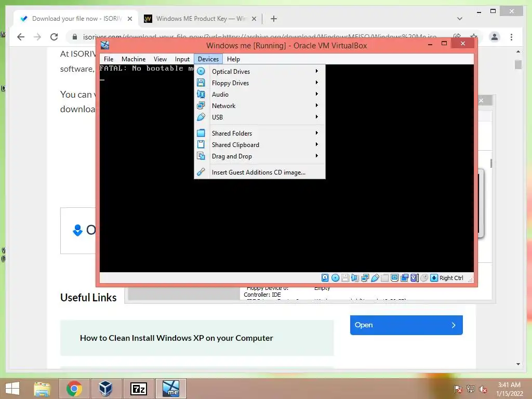Image resolution: width=532 pixels, height=399 pixels.
Task: Click the USB status bar icon
Action: tap(375, 278)
